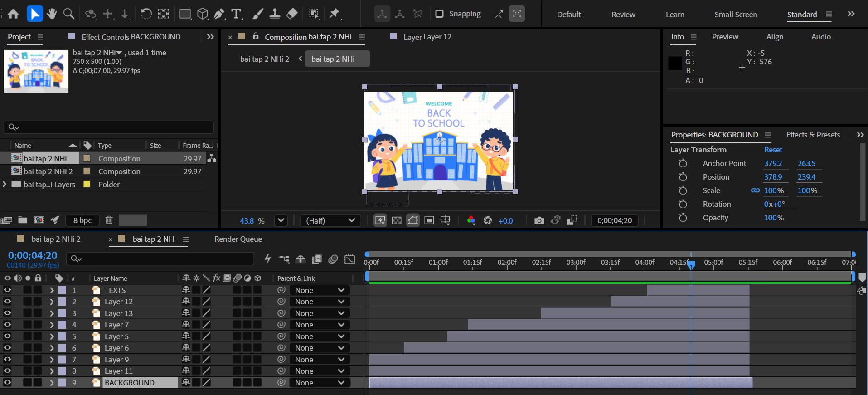Click the Opacity value 100%

click(x=774, y=218)
